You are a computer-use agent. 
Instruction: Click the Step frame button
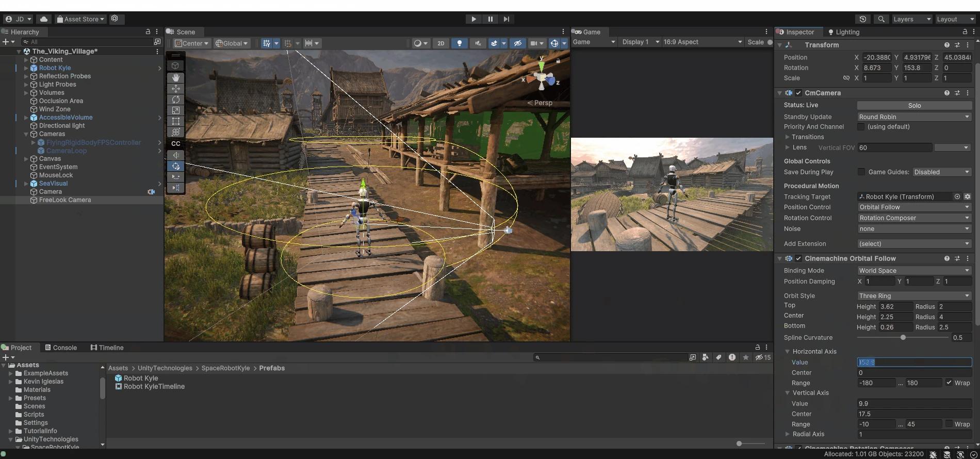pos(507,19)
